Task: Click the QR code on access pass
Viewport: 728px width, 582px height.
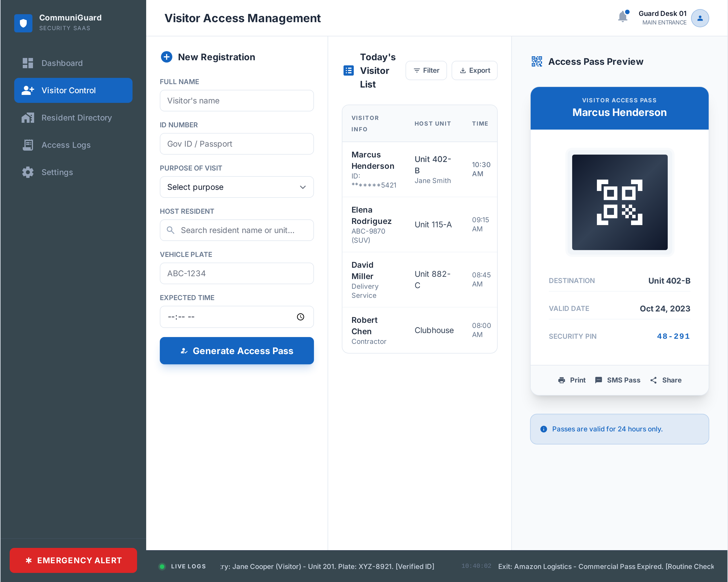Action: pyautogui.click(x=619, y=202)
